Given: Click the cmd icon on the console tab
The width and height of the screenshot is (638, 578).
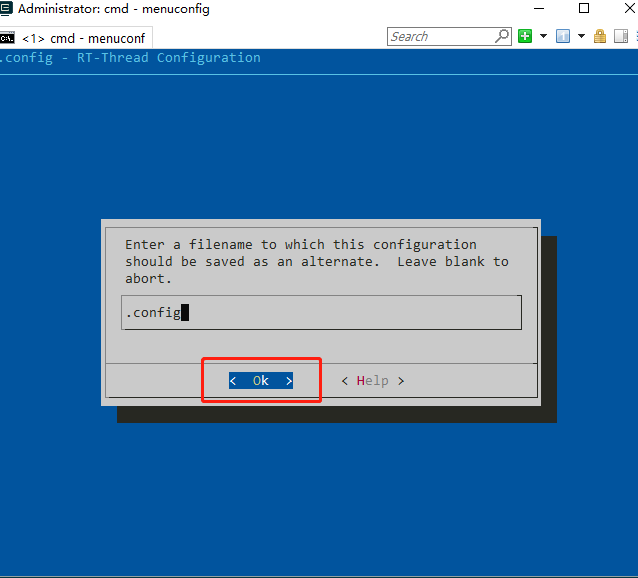Looking at the screenshot, I should coord(7,38).
